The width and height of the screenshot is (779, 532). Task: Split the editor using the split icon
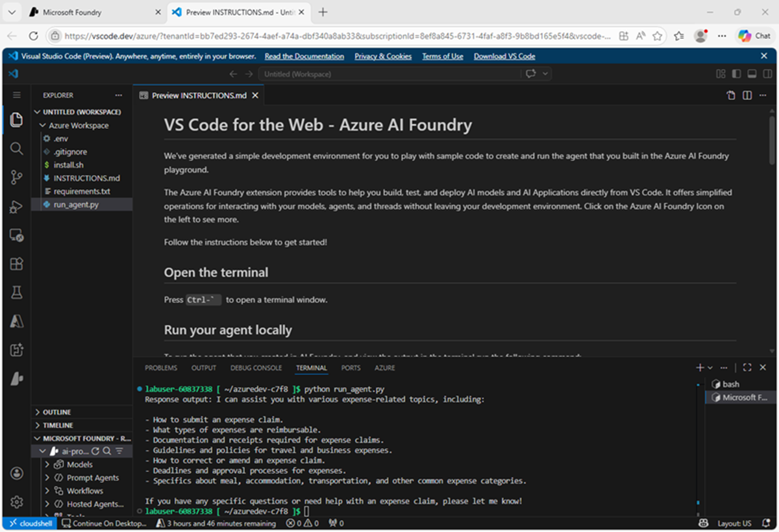[x=747, y=95]
